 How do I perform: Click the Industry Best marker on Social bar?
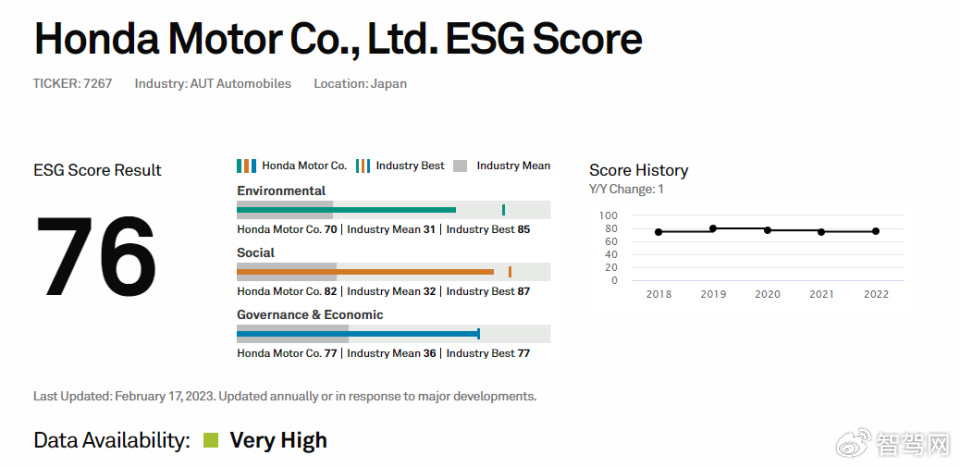coord(510,272)
